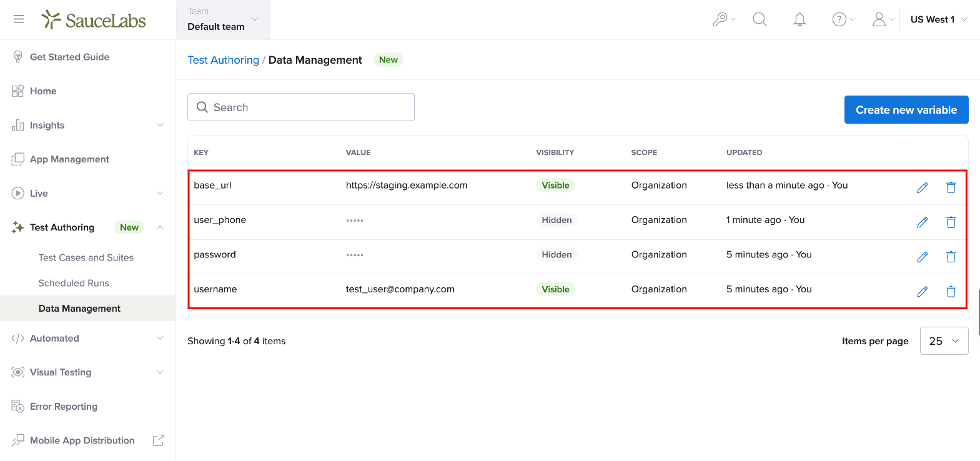
Task: Expand the Visual Testing section chevron
Action: 160,372
